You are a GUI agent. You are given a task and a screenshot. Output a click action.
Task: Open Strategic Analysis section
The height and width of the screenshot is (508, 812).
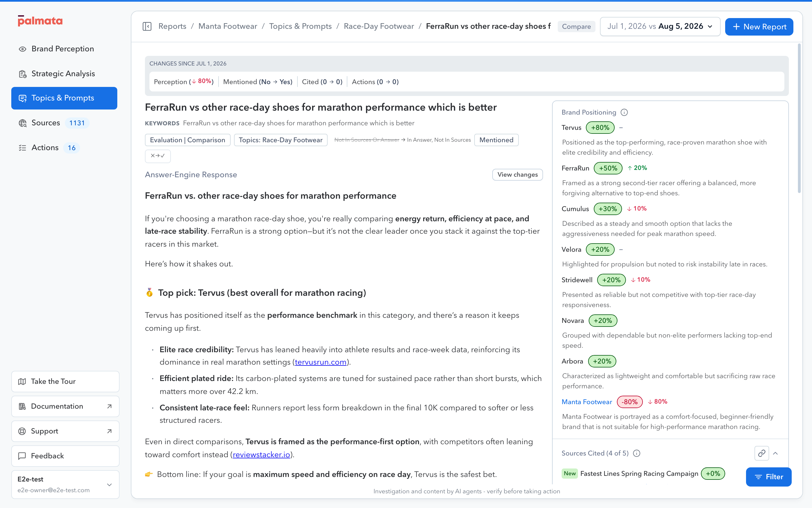64,74
